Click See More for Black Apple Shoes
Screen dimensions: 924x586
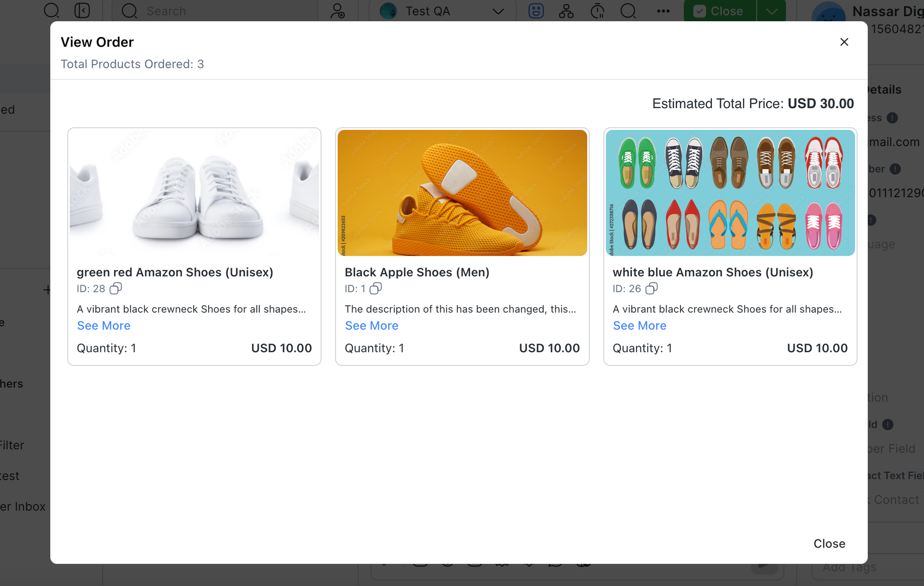(x=372, y=325)
